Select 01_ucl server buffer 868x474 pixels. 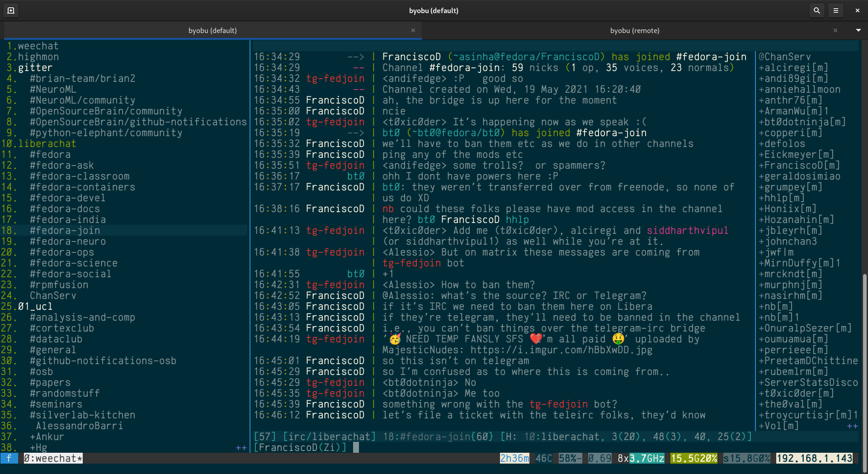(x=35, y=307)
